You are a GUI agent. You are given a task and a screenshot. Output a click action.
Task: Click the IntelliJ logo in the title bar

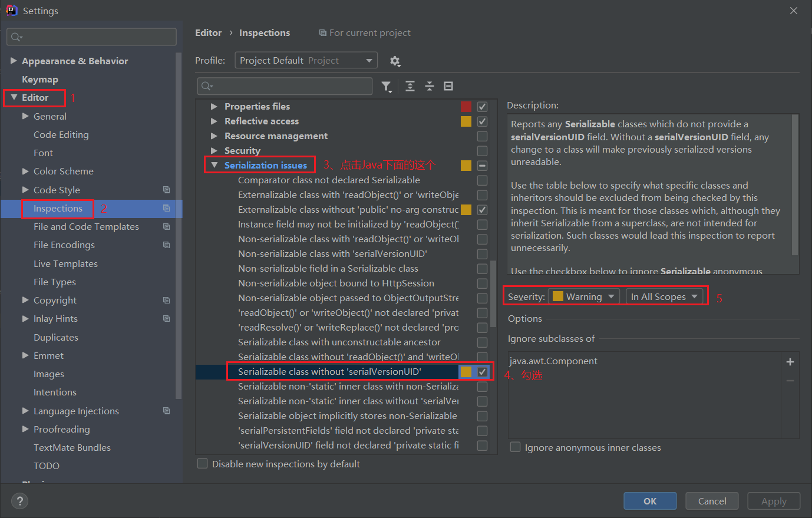pyautogui.click(x=11, y=10)
